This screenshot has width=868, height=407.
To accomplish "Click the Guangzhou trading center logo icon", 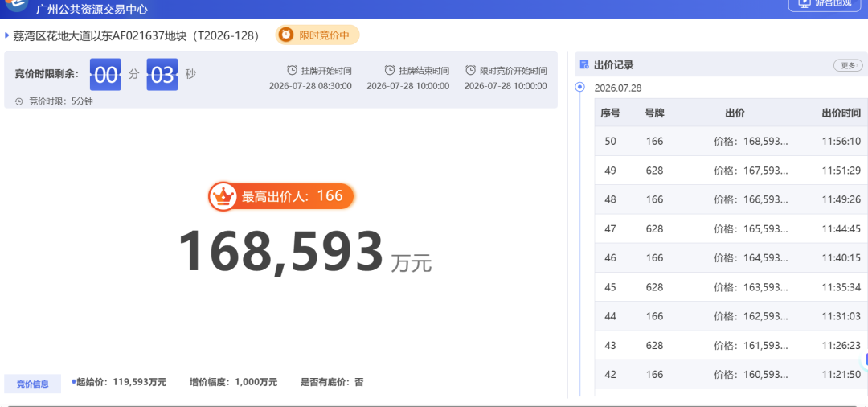I will pyautogui.click(x=17, y=5).
